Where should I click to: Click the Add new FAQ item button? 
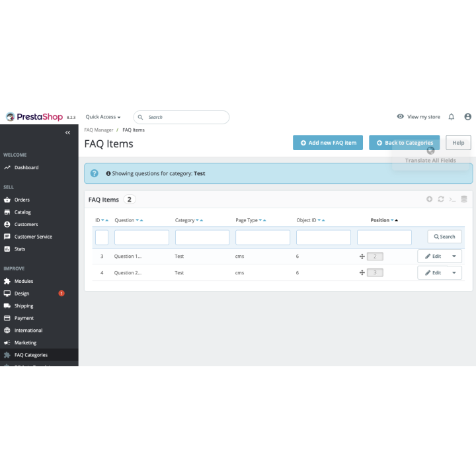(328, 143)
